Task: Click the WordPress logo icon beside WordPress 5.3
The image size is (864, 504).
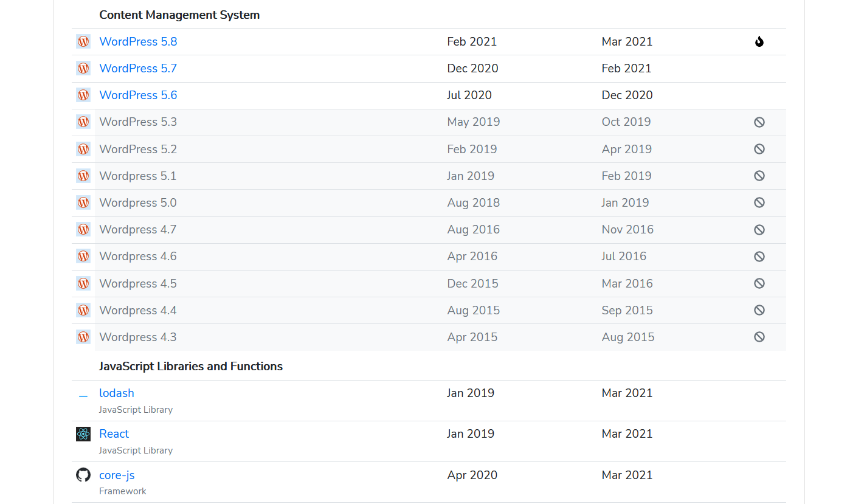Action: [83, 122]
